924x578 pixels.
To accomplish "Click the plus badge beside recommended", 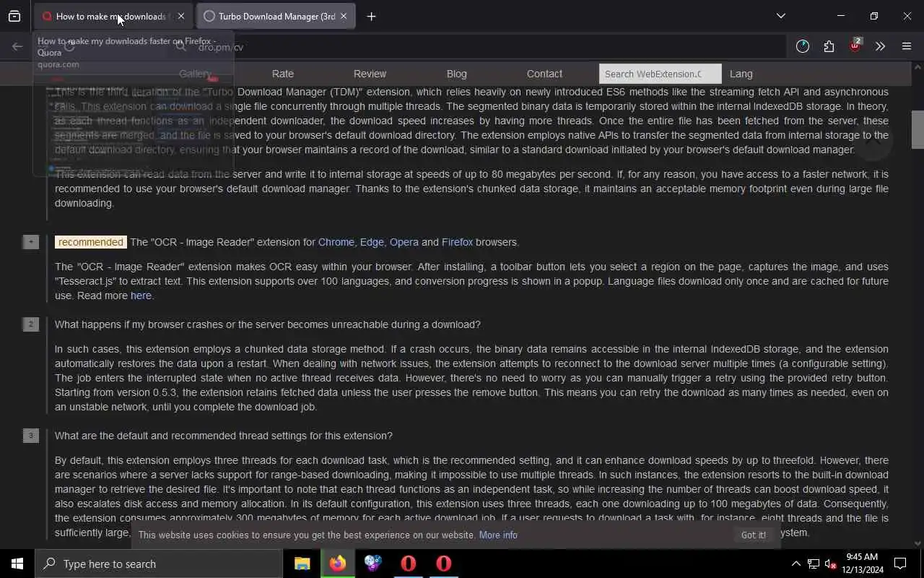I will [x=30, y=242].
